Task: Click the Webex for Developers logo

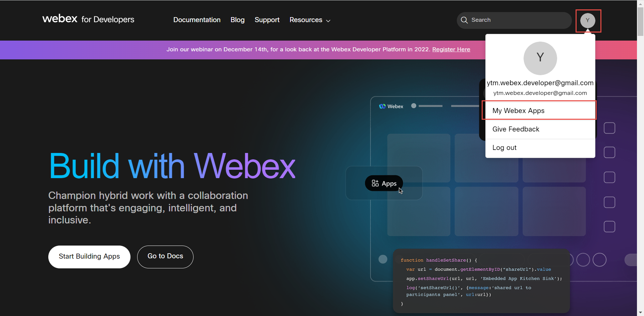Action: point(88,19)
